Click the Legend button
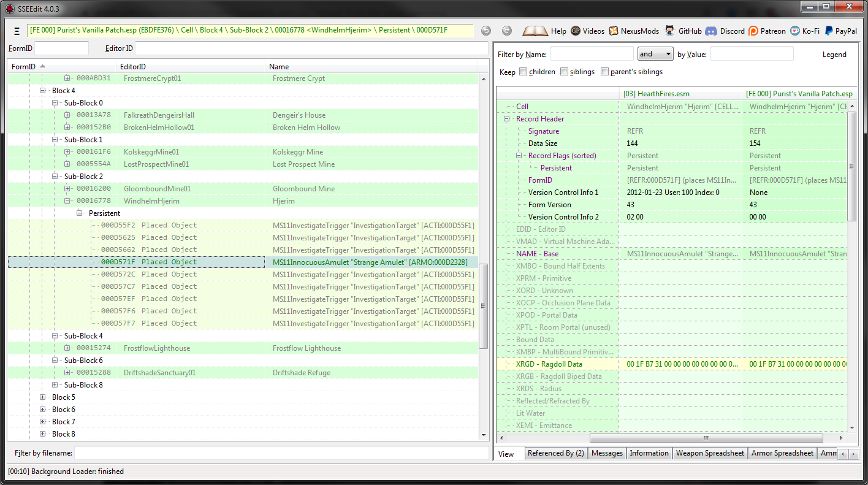 pyautogui.click(x=834, y=55)
